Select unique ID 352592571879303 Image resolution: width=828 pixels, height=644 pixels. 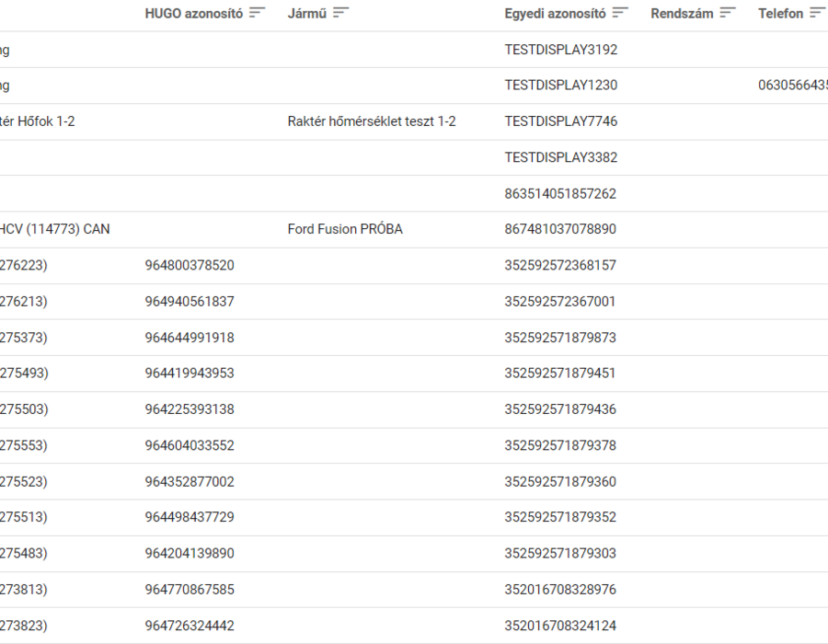pos(560,553)
